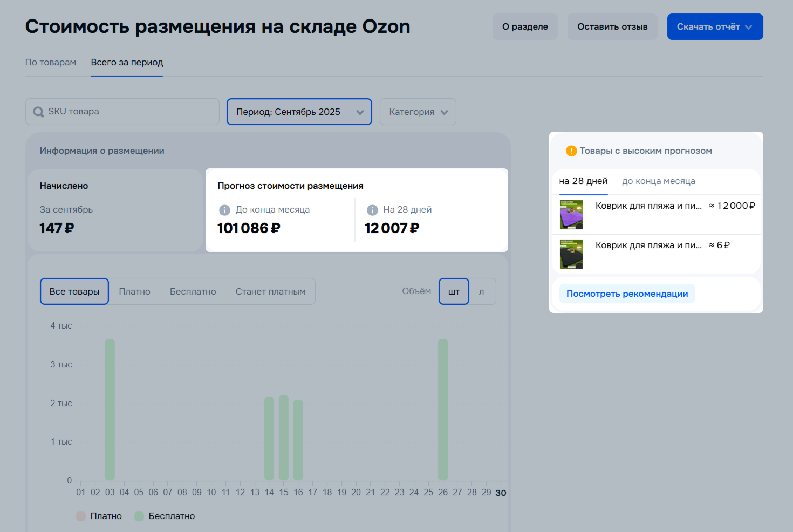Image resolution: width=793 pixels, height=532 pixels.
Task: Click the О разделе button
Action: [x=525, y=26]
